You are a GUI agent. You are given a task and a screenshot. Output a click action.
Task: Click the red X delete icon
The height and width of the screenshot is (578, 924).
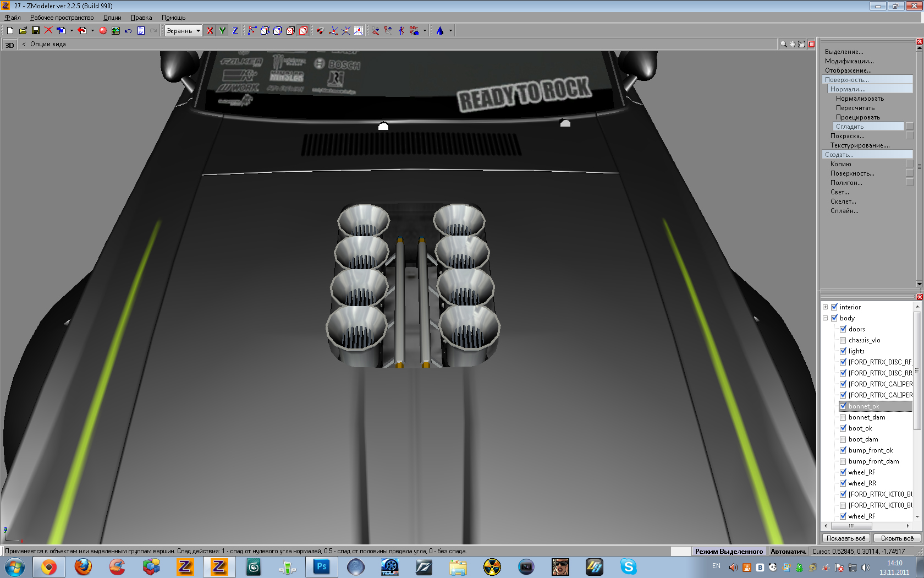[x=48, y=31]
